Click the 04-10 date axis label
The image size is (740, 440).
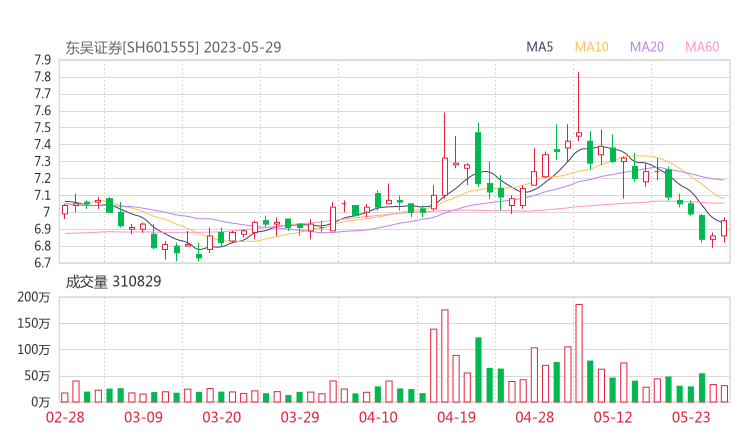point(378,417)
